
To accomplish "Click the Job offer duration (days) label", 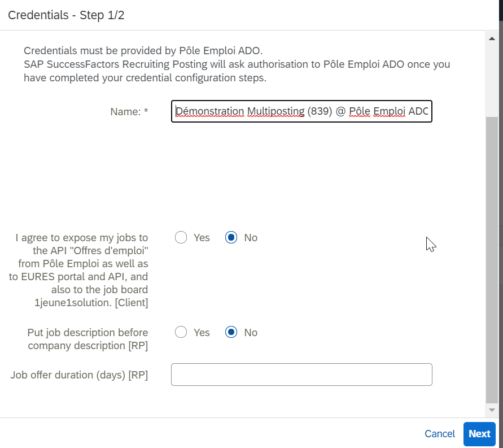I will tap(79, 375).
